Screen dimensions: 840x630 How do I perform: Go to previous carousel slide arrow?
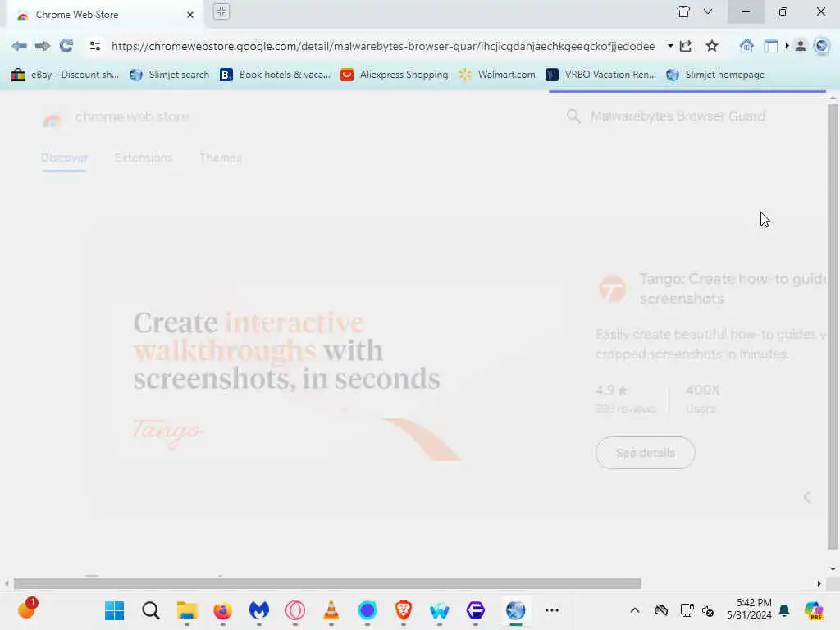tap(807, 497)
